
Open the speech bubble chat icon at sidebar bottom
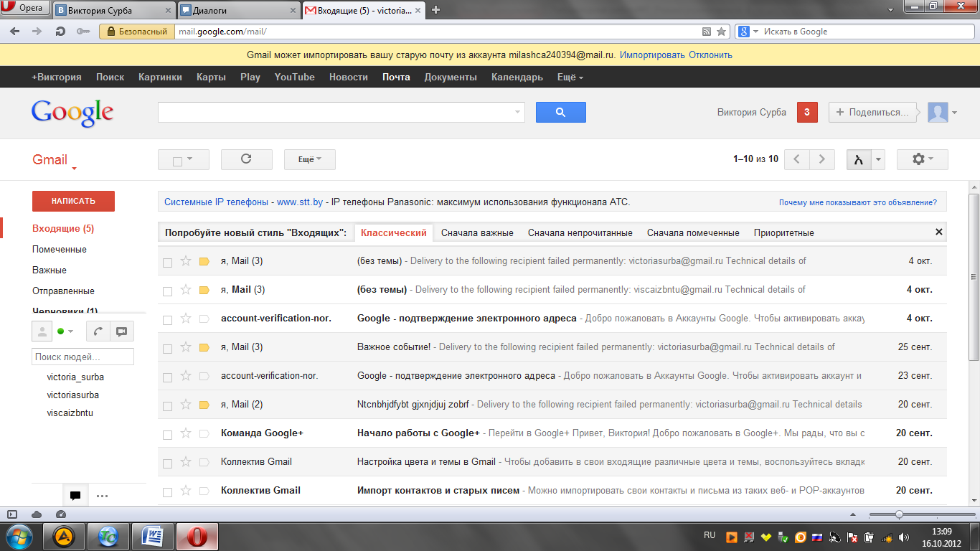(x=75, y=495)
